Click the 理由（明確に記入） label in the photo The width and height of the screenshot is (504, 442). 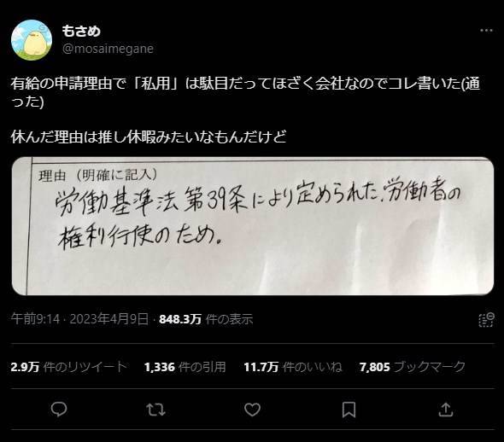coord(97,175)
